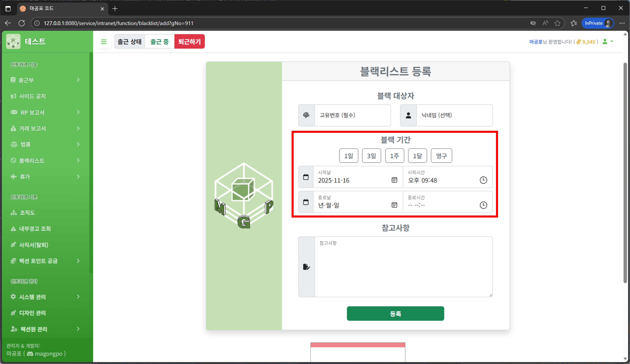Open browser settings ellipsis menu
The height and width of the screenshot is (364, 630).
(622, 23)
